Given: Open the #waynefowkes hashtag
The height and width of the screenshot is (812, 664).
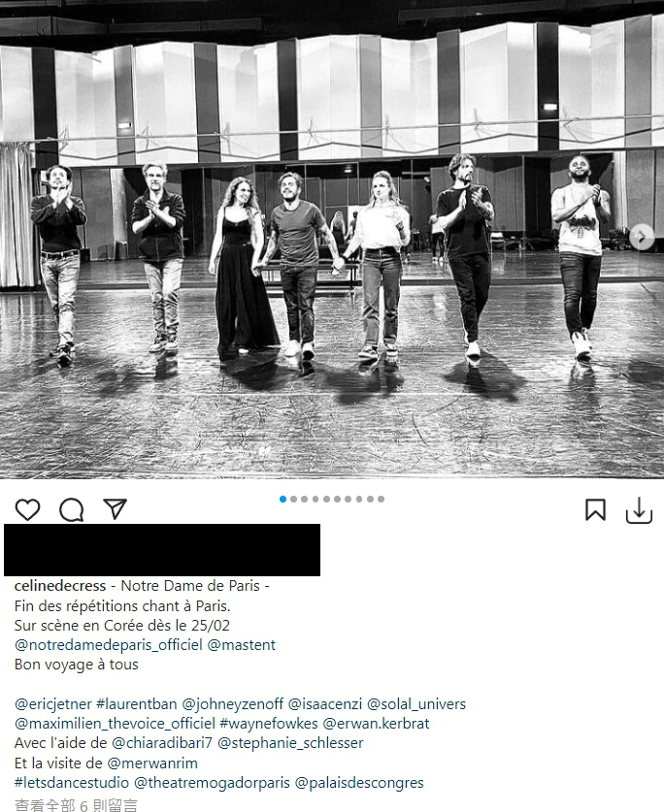Looking at the screenshot, I should tap(269, 724).
